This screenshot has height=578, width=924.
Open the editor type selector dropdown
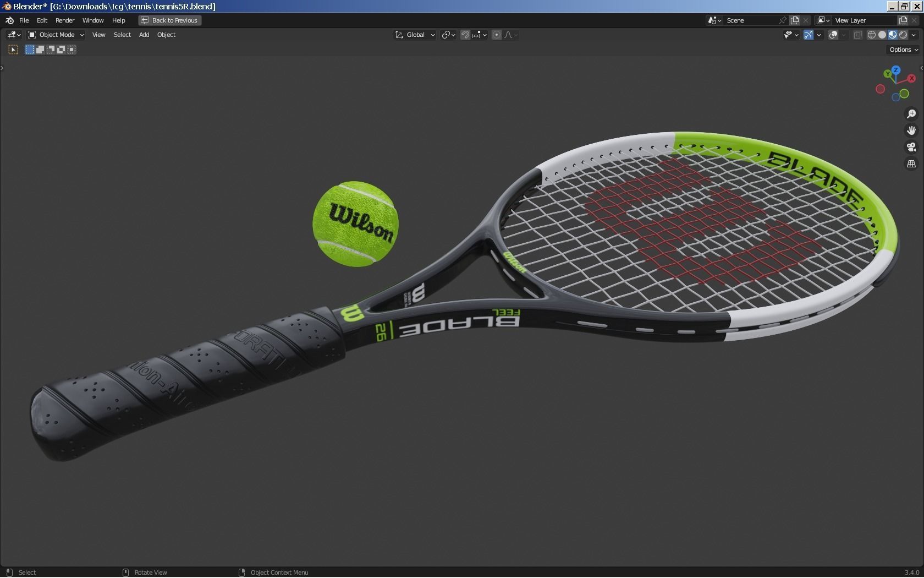click(14, 35)
